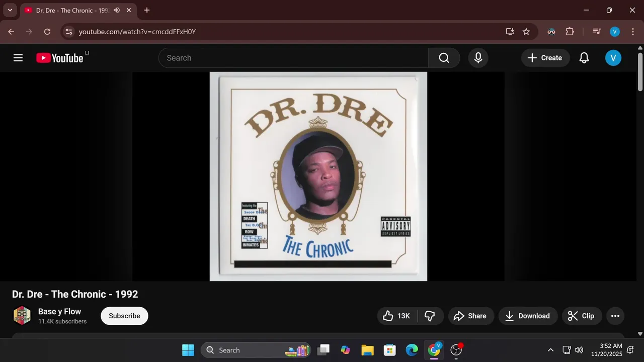
Task: Open the three-dot more actions menu
Action: pos(615,316)
